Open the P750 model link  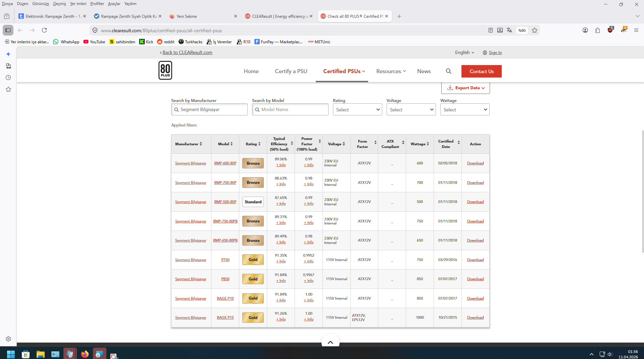pyautogui.click(x=225, y=260)
